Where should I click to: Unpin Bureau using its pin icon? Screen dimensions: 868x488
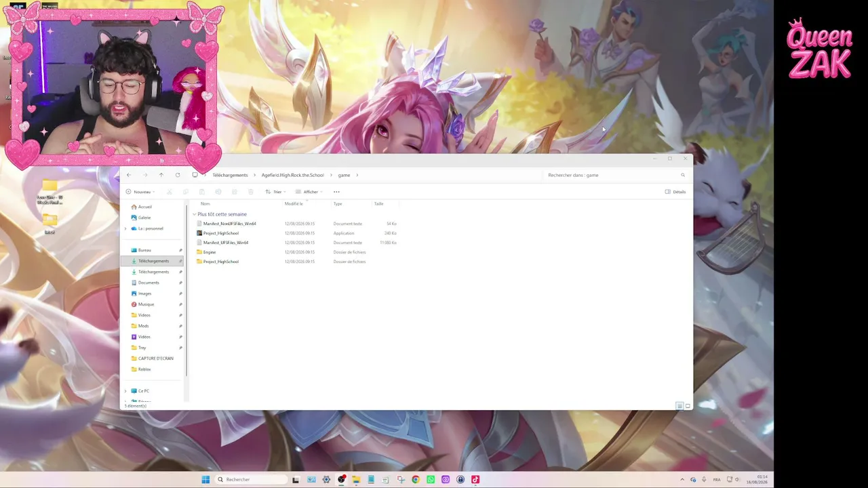tap(180, 250)
